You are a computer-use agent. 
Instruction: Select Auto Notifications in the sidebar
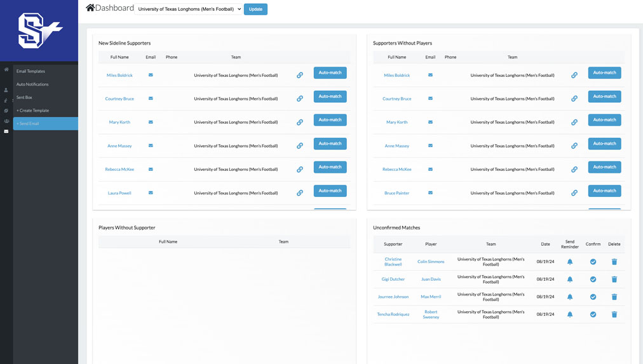32,84
